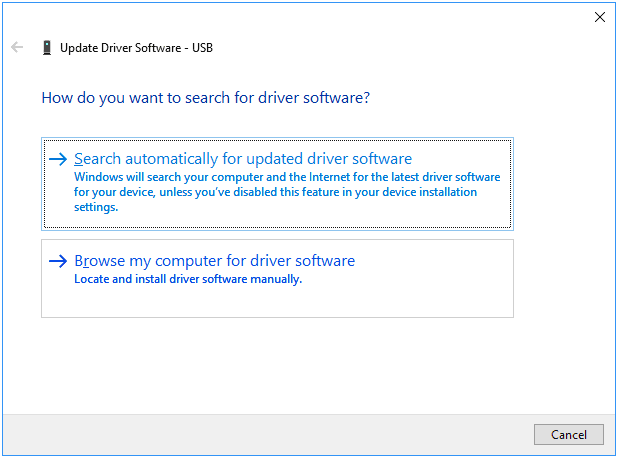
Task: Click 'for your device, unless you've disabled' line
Action: click(275, 192)
